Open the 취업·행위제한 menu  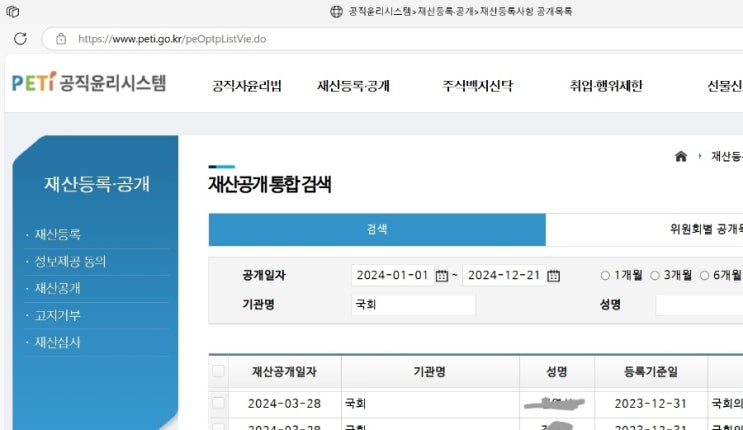click(606, 86)
